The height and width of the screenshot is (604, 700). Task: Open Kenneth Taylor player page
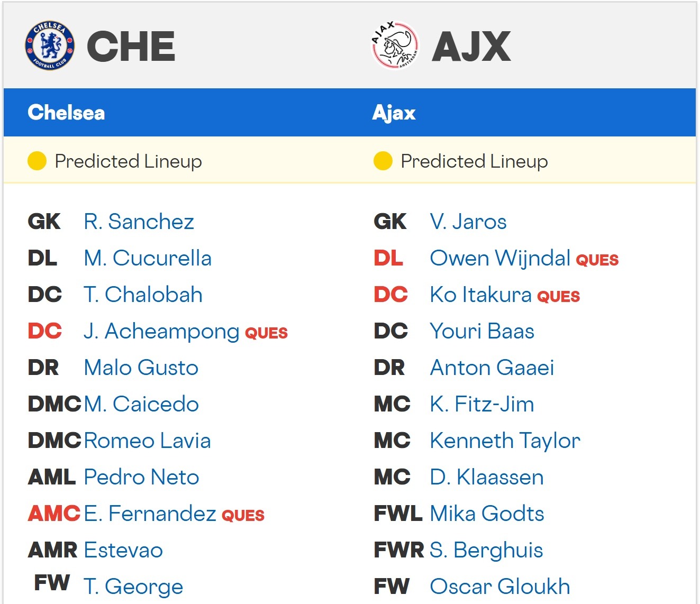coord(505,441)
